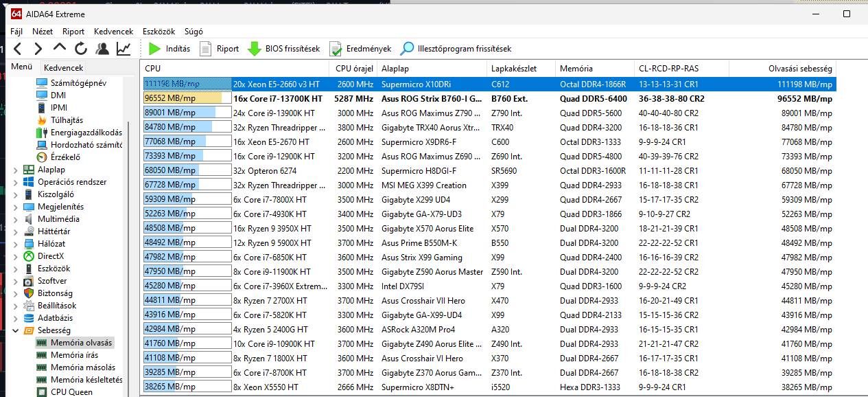Select Számítógépnév icon in tree
This screenshot has height=397, width=868.
point(42,83)
